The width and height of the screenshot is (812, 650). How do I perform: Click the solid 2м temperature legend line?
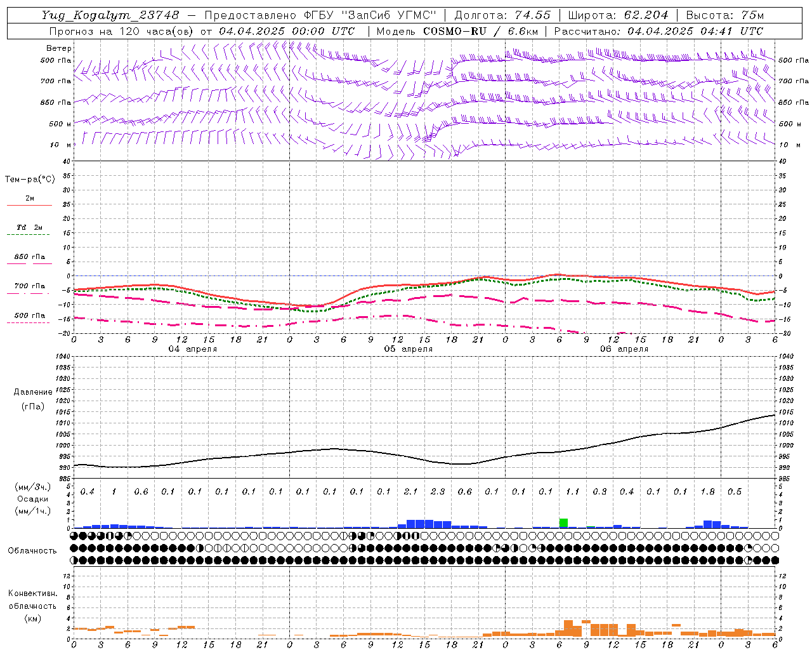point(30,205)
